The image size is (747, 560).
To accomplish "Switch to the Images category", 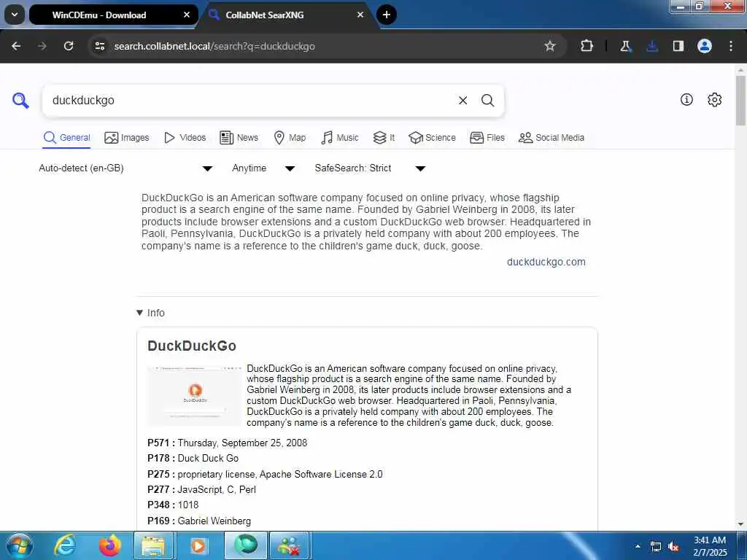I will point(127,138).
